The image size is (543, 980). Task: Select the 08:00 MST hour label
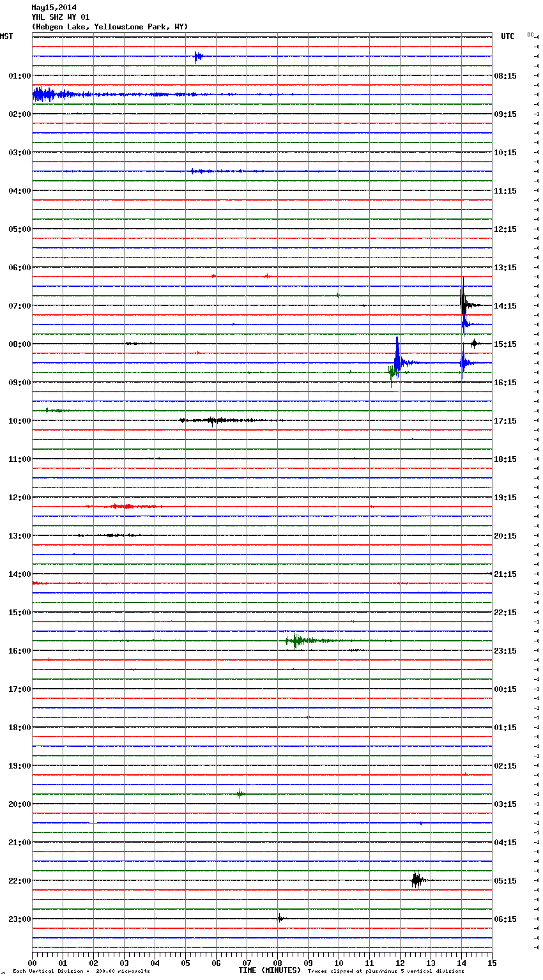[x=20, y=344]
